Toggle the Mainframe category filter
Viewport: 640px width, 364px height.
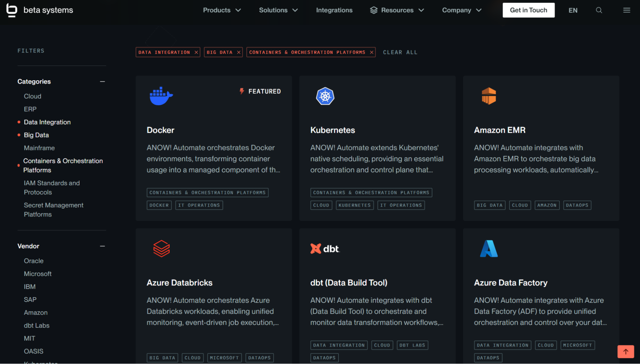39,148
